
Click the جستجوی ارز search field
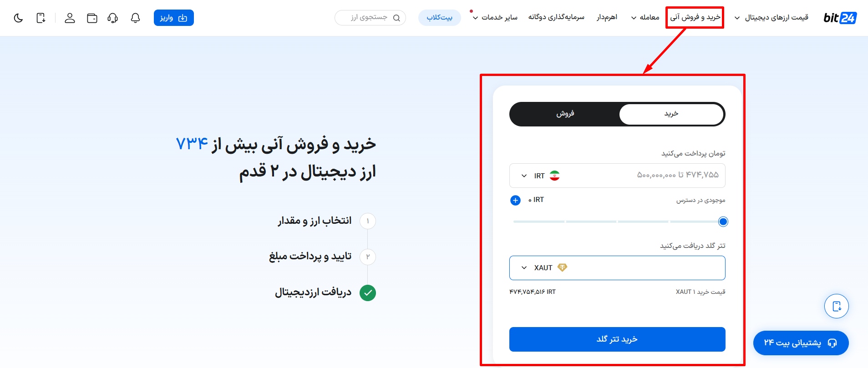click(x=370, y=18)
